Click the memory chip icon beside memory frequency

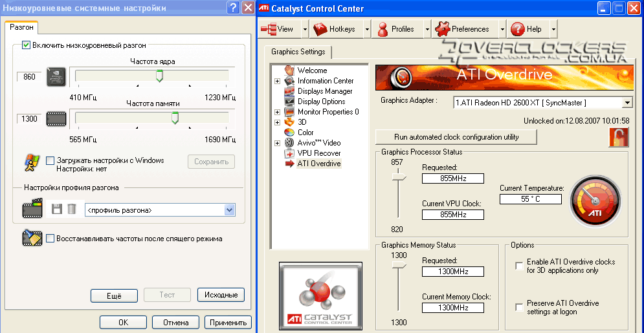56,119
